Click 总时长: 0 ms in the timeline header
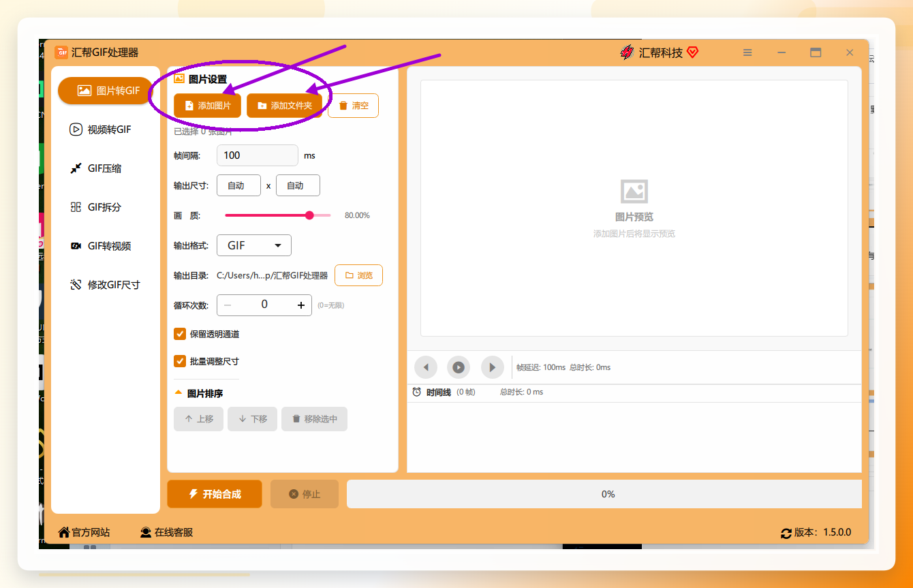This screenshot has height=588, width=913. [522, 392]
